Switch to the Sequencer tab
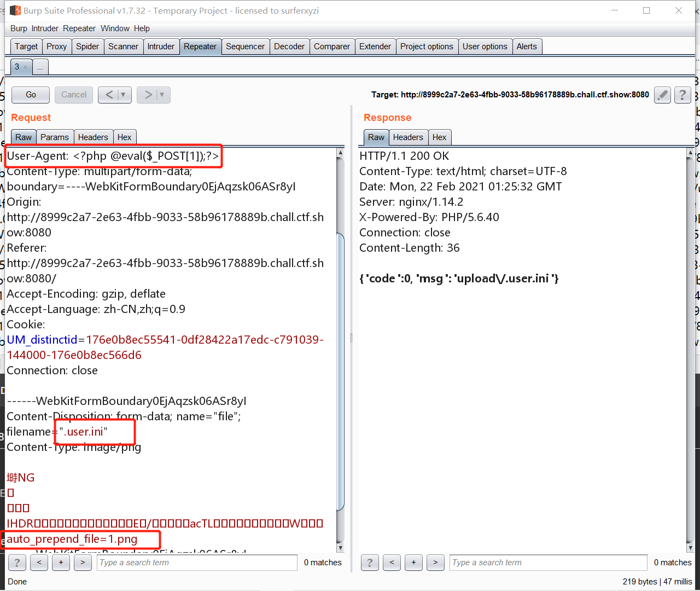 245,47
